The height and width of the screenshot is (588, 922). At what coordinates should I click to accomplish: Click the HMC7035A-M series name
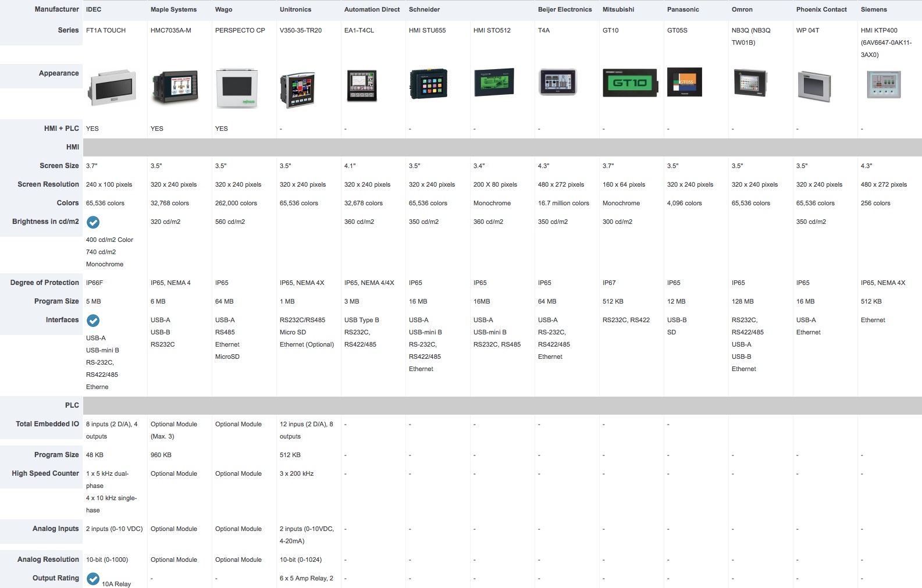click(x=171, y=30)
